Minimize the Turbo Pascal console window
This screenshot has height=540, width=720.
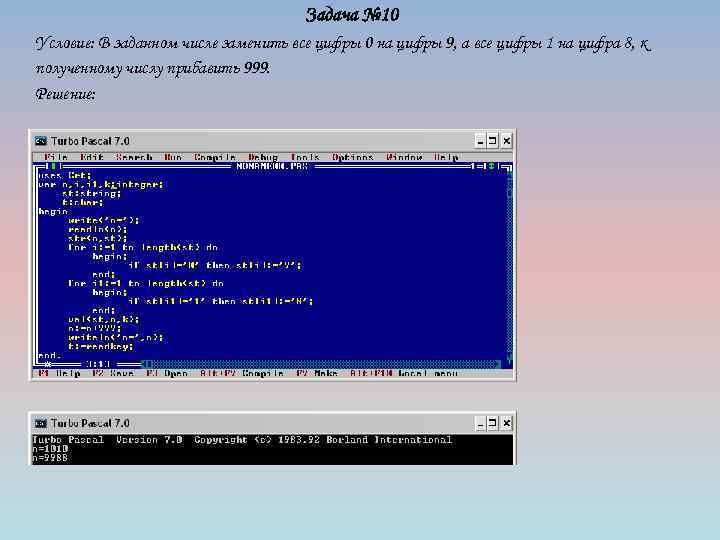[x=480, y=423]
